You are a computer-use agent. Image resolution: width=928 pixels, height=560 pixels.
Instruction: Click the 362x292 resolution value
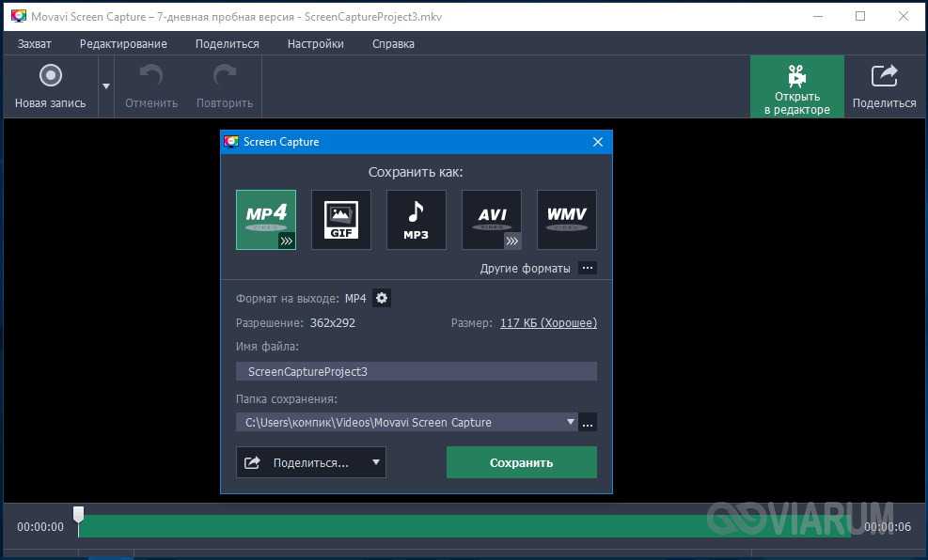pos(333,323)
